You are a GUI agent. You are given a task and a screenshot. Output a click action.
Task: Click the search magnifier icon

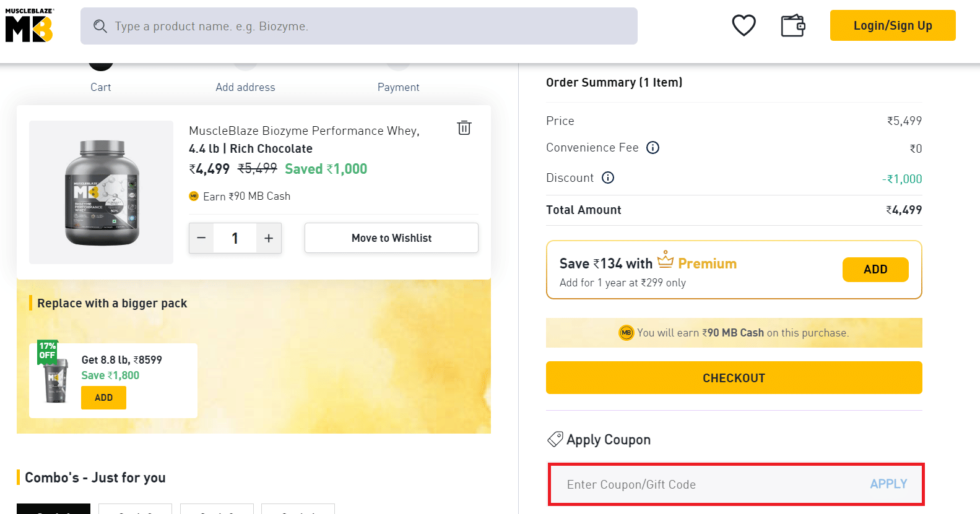[100, 26]
